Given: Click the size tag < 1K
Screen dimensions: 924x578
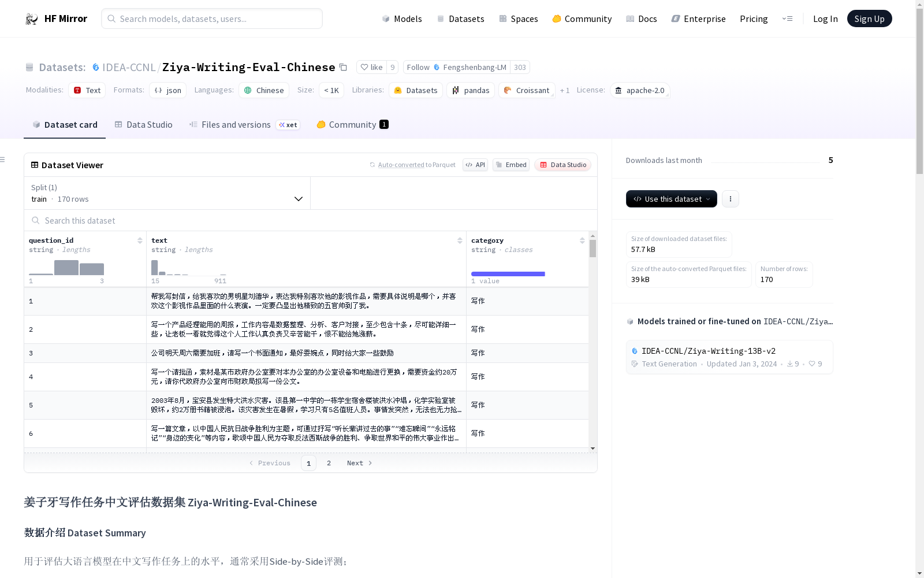Looking at the screenshot, I should (331, 90).
